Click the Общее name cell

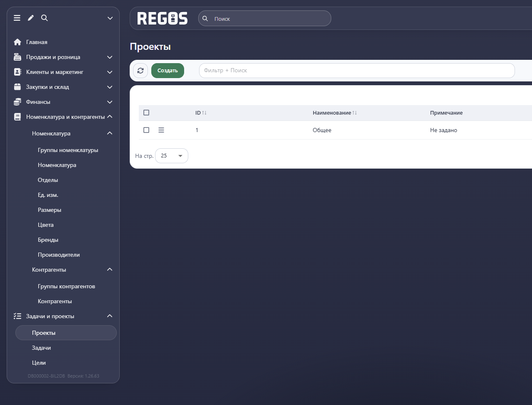[322, 130]
